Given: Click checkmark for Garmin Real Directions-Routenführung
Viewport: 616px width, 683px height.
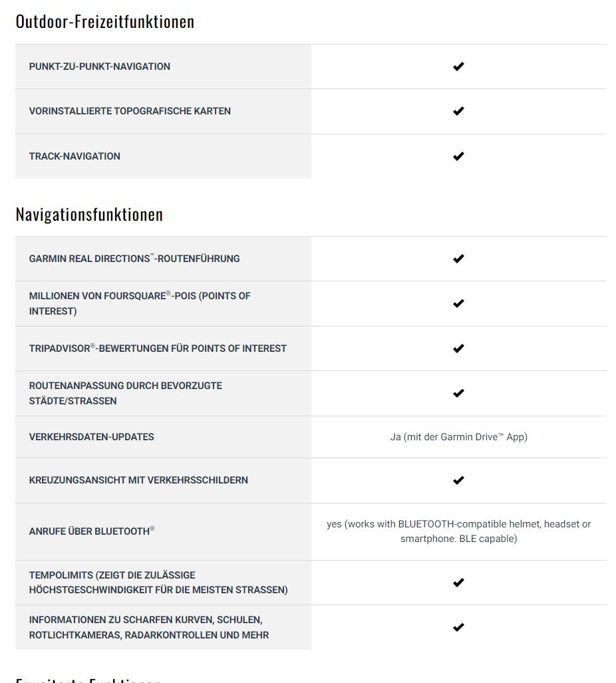Looking at the screenshot, I should point(458,259).
